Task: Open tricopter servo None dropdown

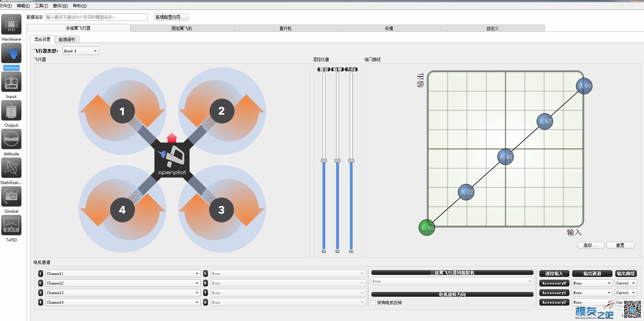Action: click(452, 281)
